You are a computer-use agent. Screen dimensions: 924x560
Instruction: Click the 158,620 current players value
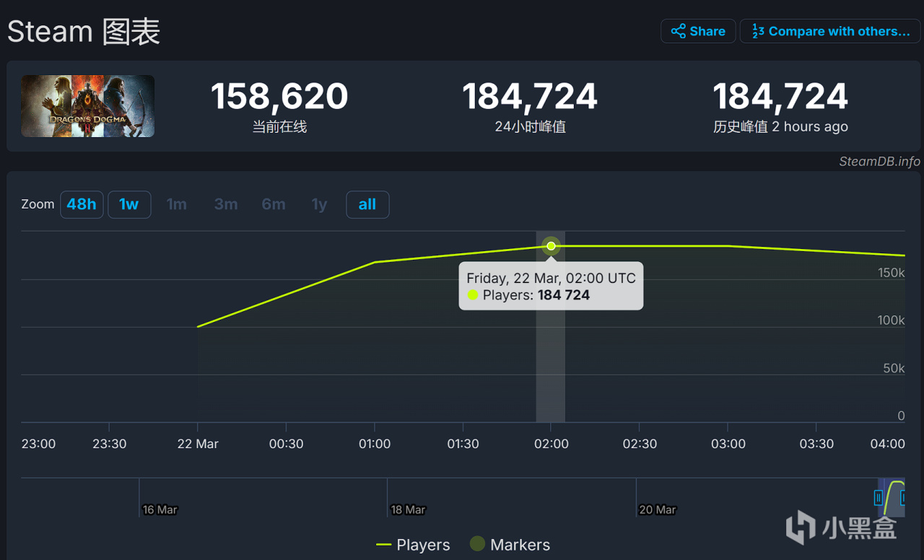pos(279,96)
